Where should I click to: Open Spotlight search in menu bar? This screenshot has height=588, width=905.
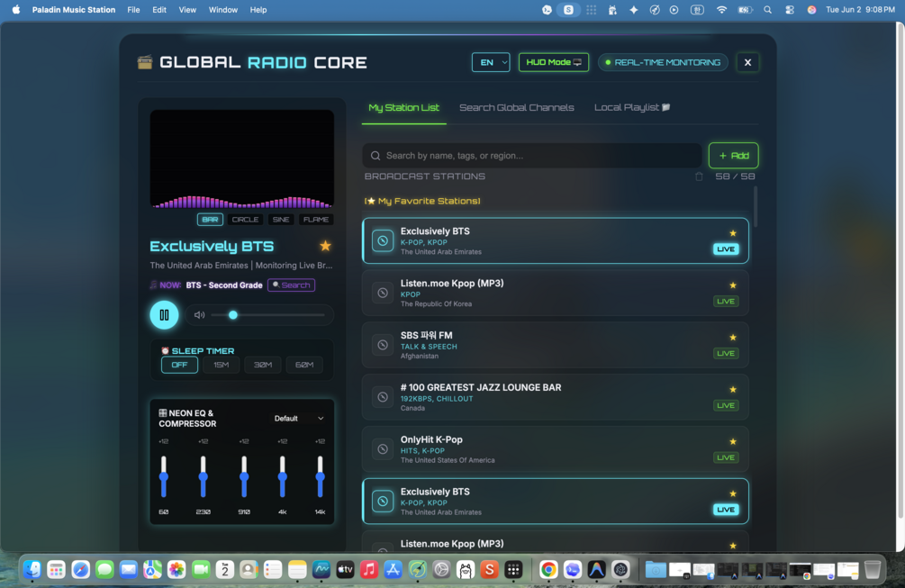point(767,10)
